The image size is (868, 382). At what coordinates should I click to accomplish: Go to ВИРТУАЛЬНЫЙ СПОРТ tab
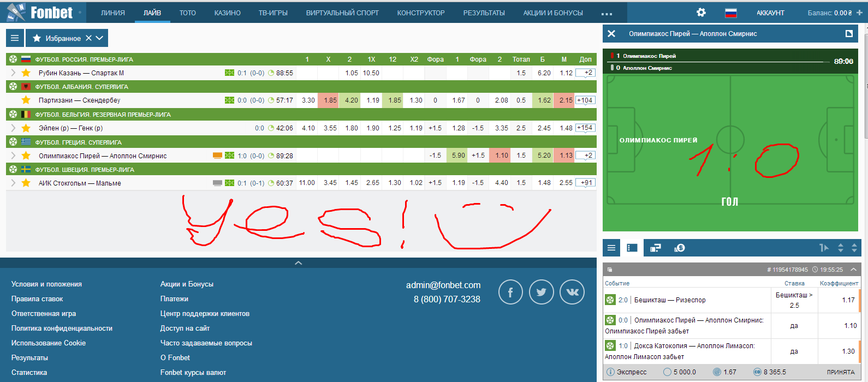(x=342, y=13)
